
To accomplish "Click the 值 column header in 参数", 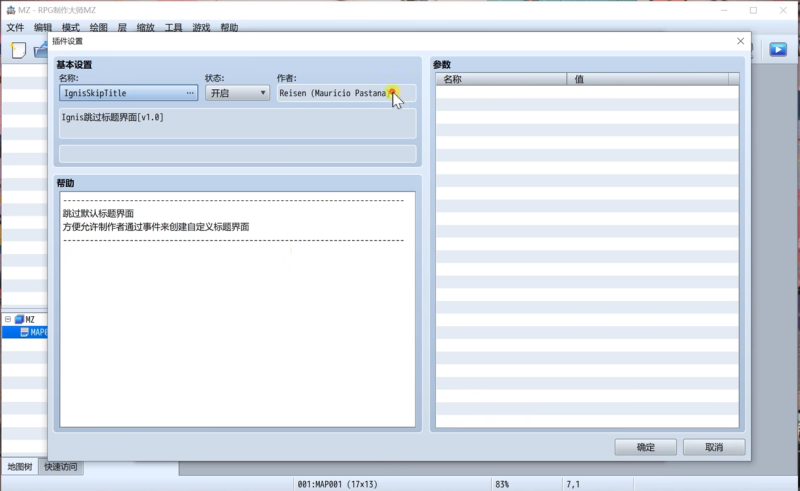I will (647, 79).
